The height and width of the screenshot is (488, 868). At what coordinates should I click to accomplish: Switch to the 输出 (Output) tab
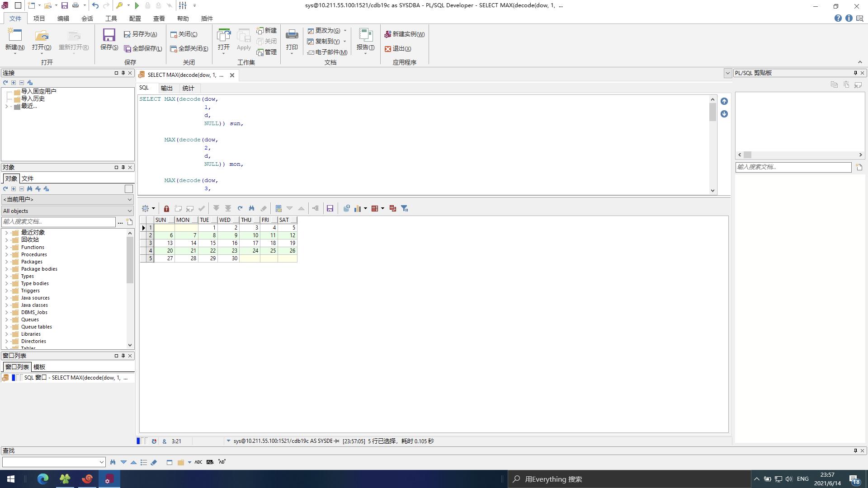click(x=167, y=88)
